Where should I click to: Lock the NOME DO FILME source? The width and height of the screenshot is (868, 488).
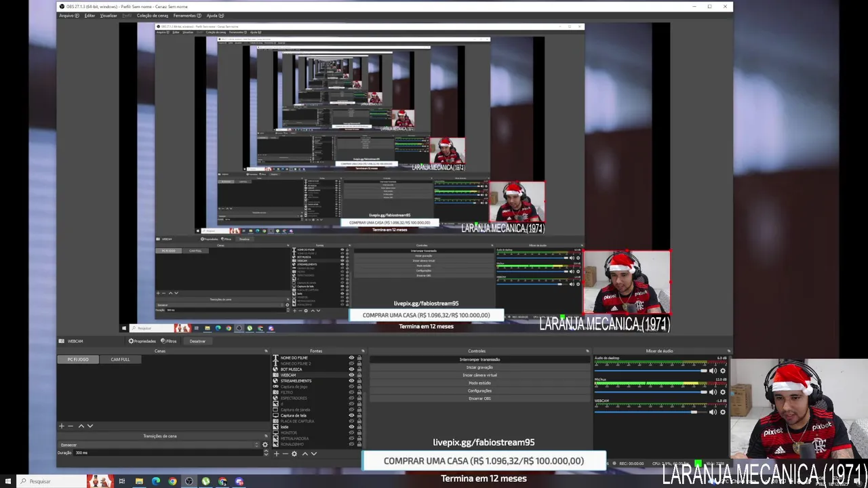(359, 357)
